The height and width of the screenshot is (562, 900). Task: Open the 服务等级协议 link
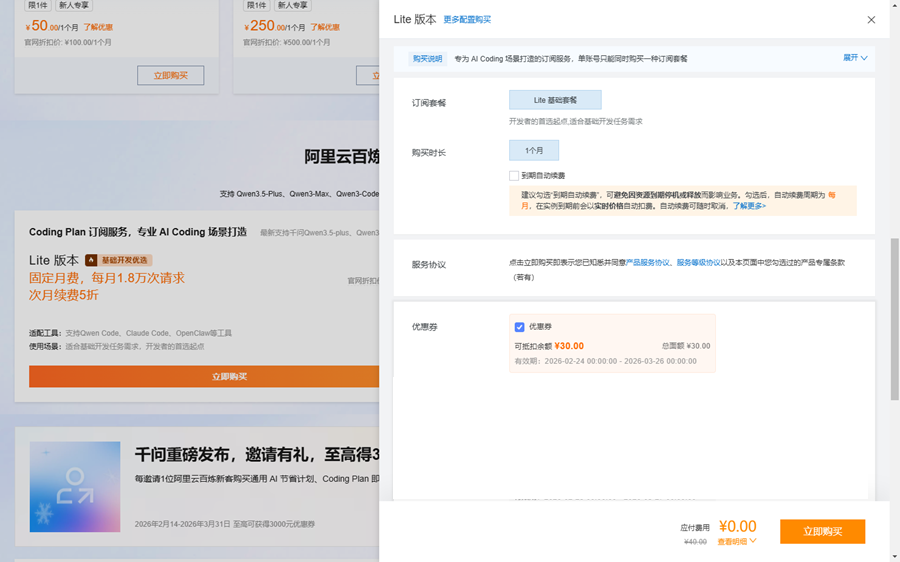coord(698,262)
